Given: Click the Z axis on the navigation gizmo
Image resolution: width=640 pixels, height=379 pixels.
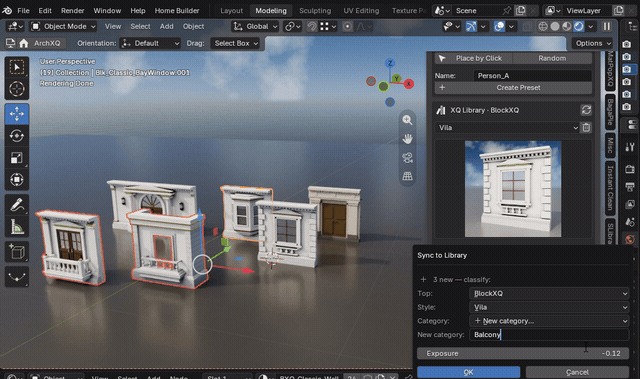Looking at the screenshot, I should (390, 63).
